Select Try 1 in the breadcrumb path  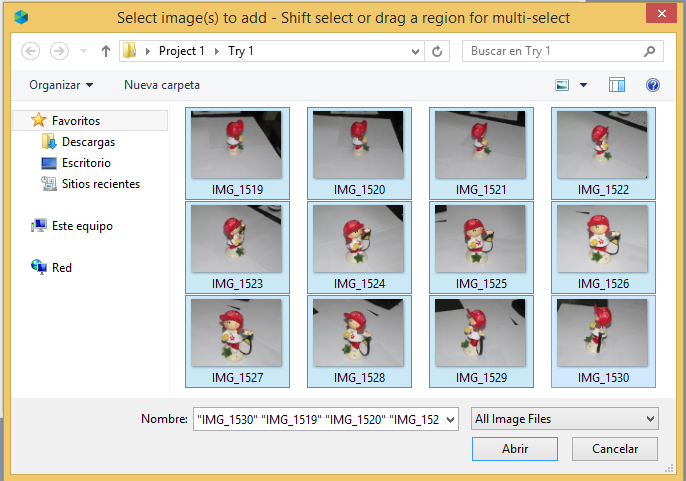pos(241,51)
